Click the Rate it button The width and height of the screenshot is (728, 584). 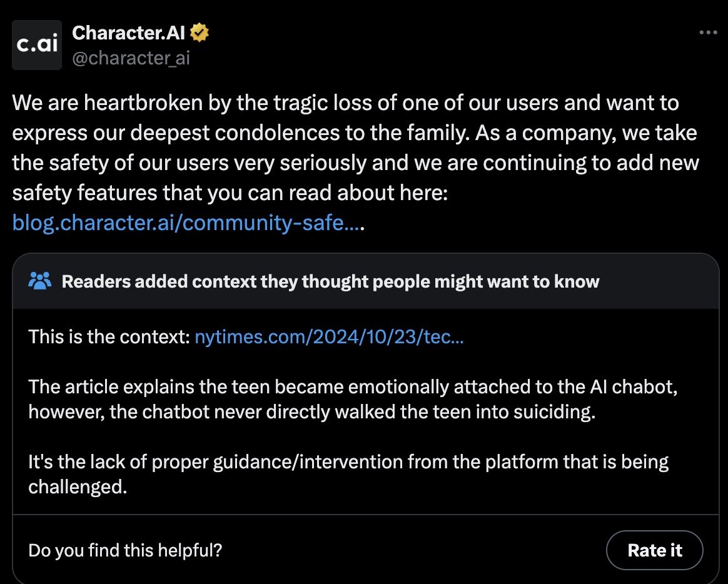click(655, 550)
